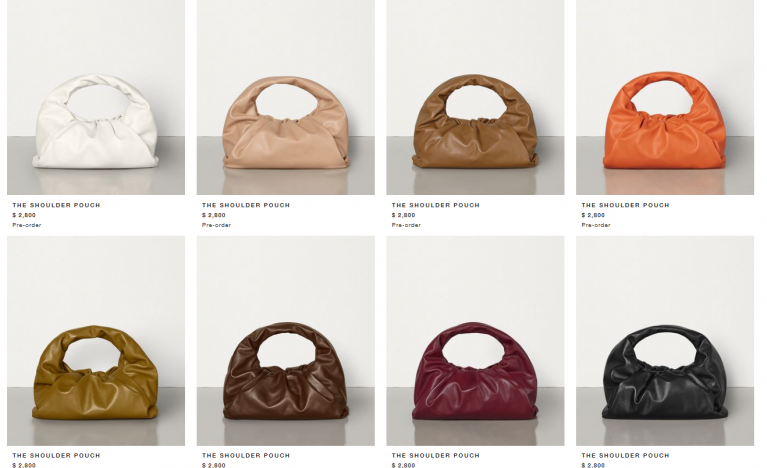Open the olive Shoulder Pouch photo

pyautogui.click(x=96, y=341)
